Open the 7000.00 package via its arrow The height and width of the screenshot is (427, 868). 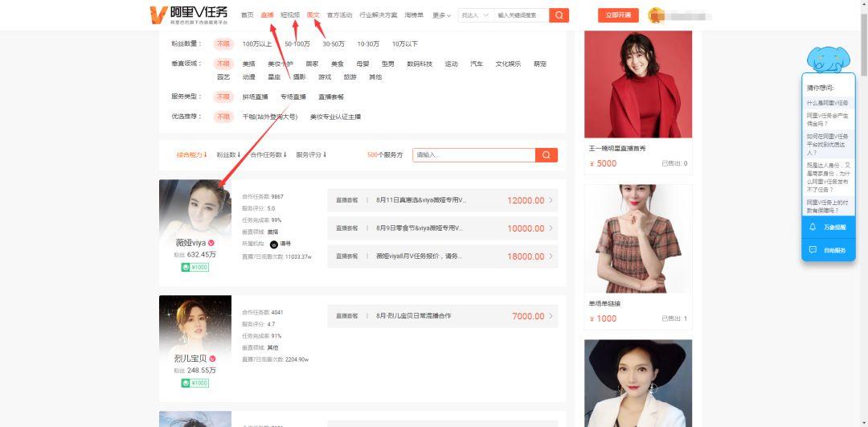point(551,316)
